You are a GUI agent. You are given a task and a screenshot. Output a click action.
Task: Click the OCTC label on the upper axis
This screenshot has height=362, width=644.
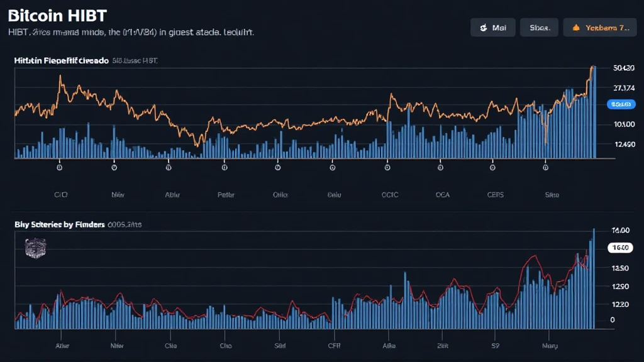[390, 195]
